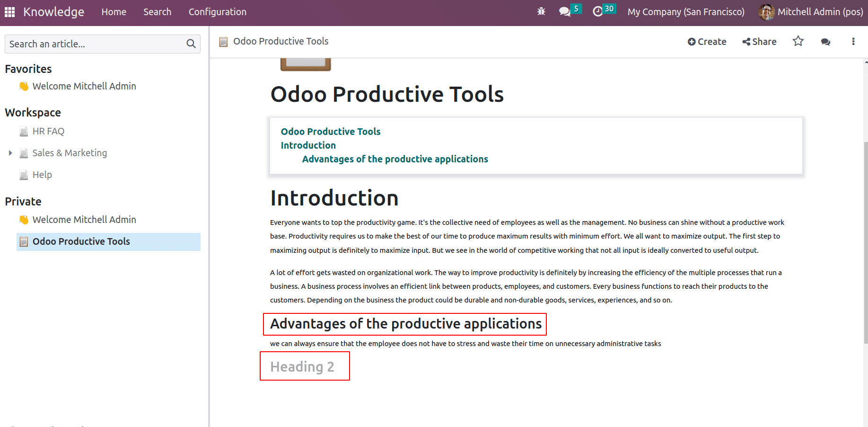Screen dimensions: 868x427
Task: Open activities clock icon with 30 badge
Action: point(604,10)
